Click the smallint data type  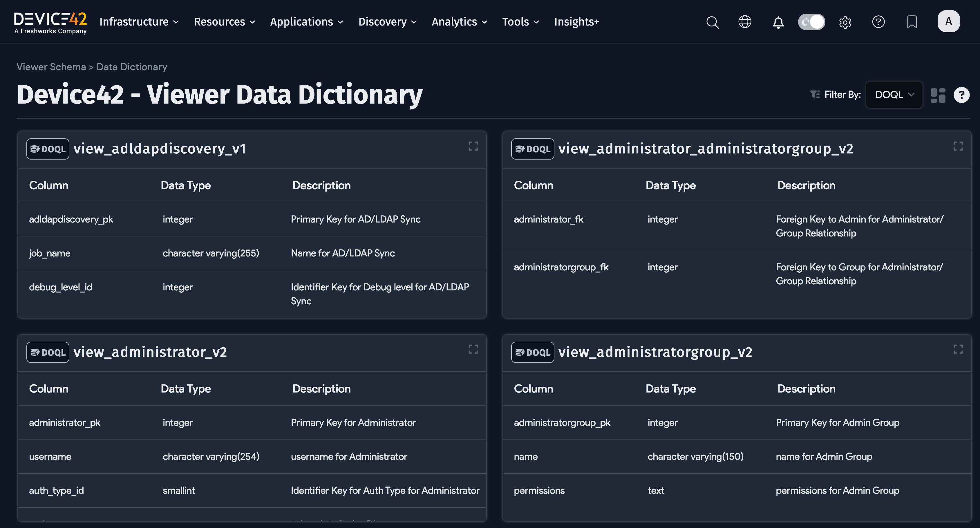tap(179, 491)
